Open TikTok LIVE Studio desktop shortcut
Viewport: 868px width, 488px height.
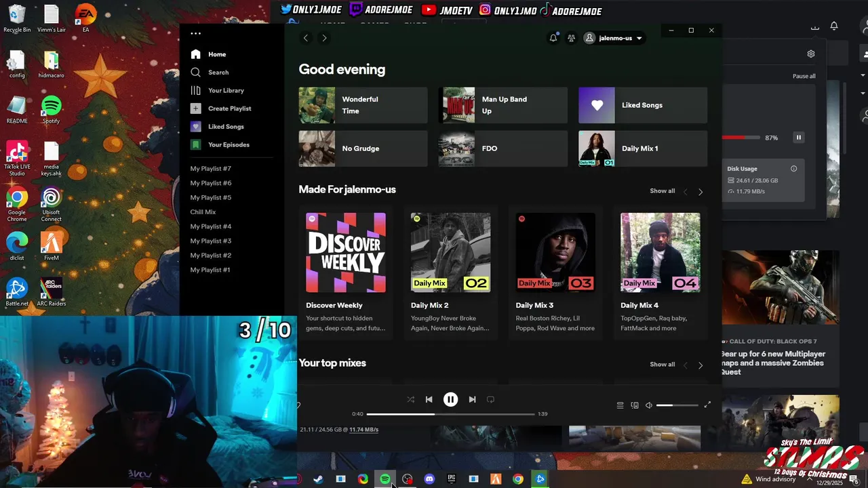tap(17, 159)
